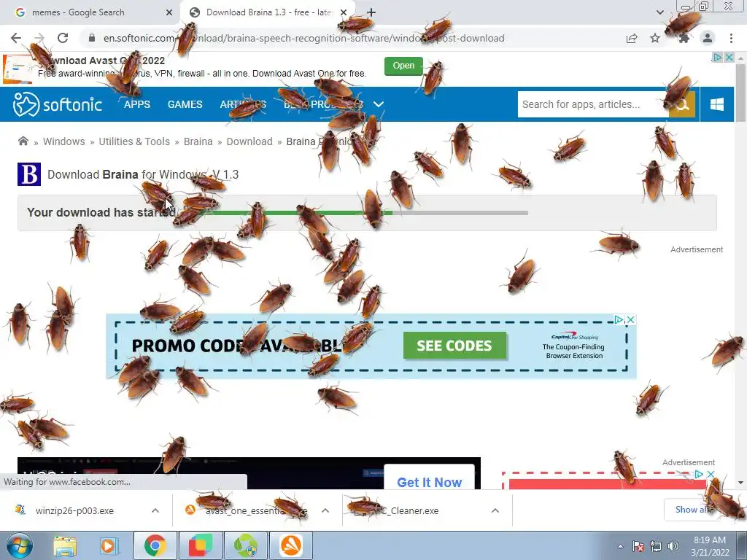Click the SEE CODES button

coord(454,346)
